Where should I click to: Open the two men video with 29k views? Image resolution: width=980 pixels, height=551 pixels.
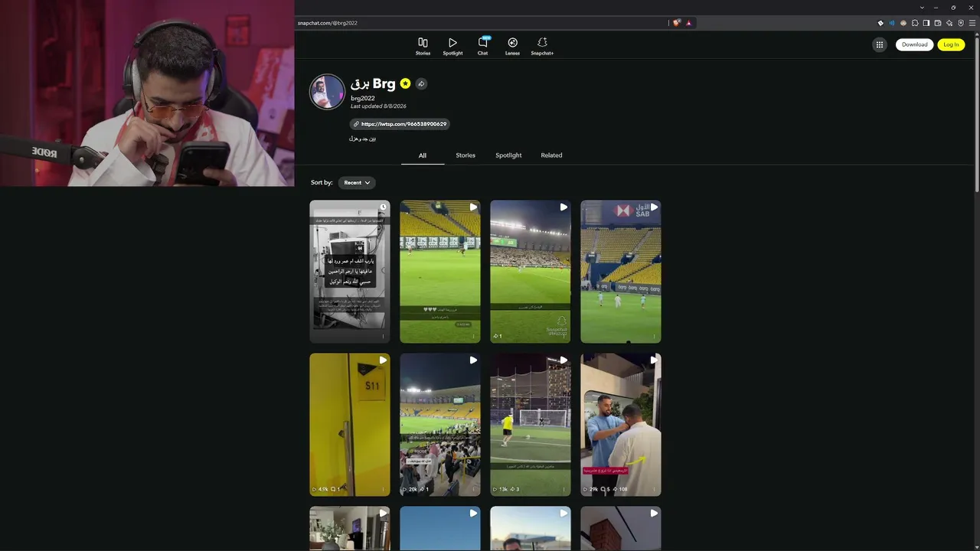621,425
